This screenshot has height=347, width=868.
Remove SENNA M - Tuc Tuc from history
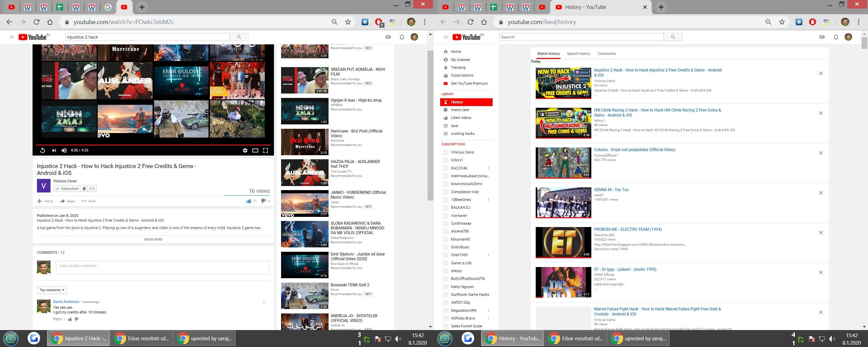(821, 193)
